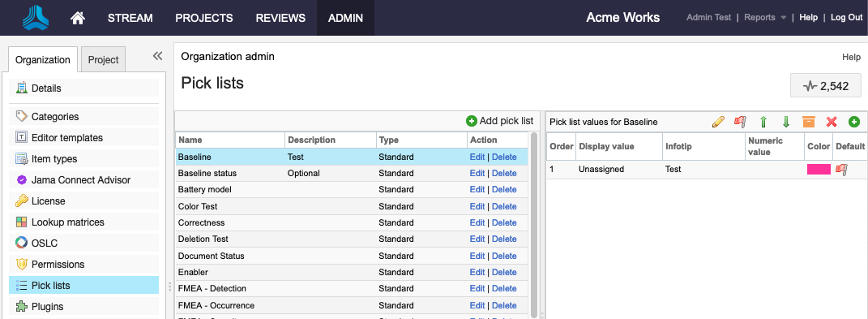
Task: Click Log Out
Action: coord(846,18)
